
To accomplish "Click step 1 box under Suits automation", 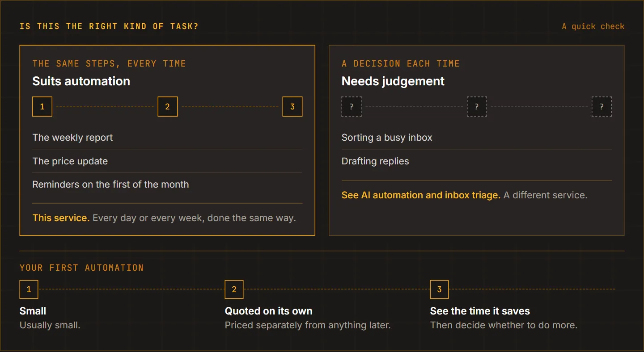I will coord(42,107).
